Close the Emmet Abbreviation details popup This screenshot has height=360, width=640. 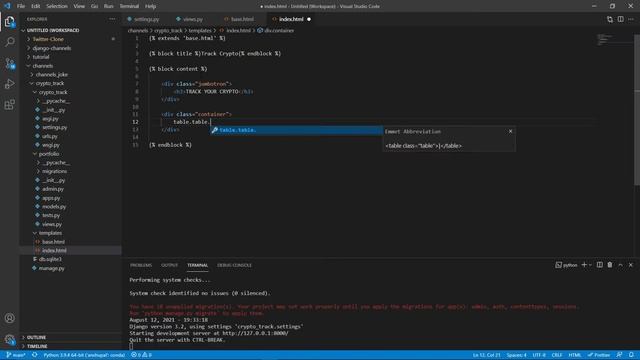point(510,131)
